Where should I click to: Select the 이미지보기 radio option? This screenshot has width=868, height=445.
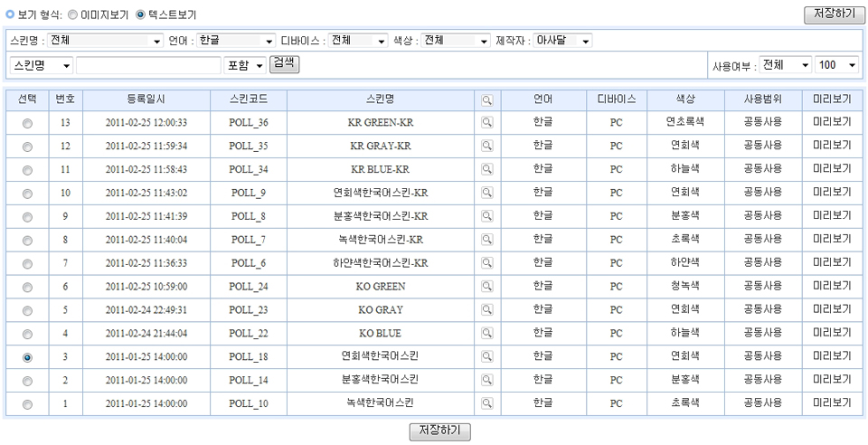click(x=72, y=15)
